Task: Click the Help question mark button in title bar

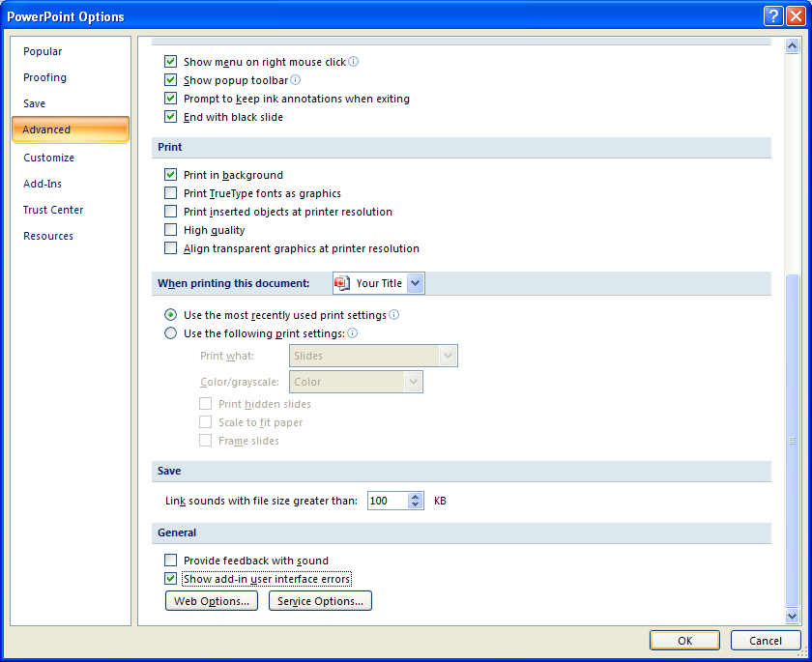Action: [773, 16]
